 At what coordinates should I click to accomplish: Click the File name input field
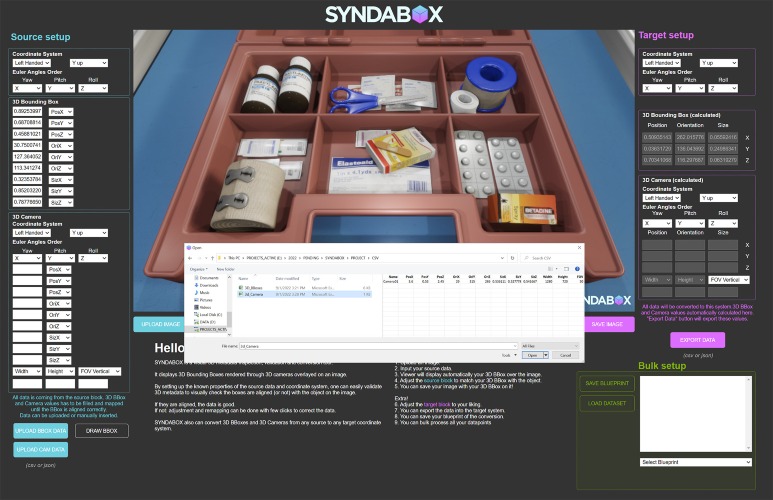(x=378, y=346)
